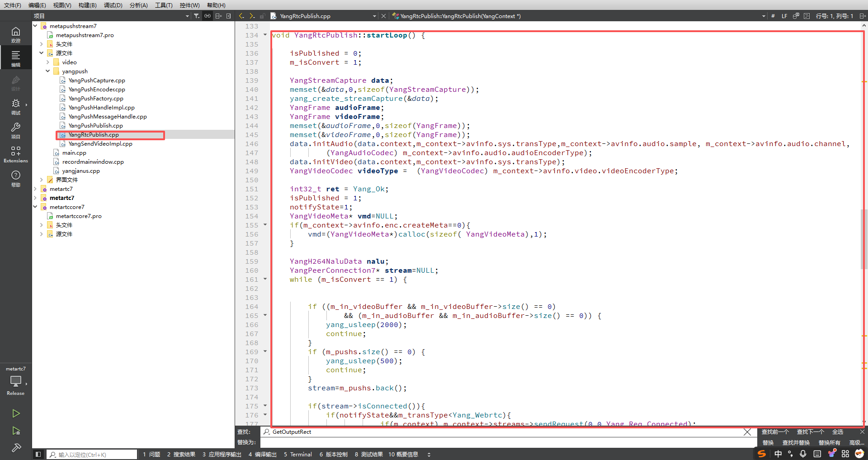Viewport: 868px width, 460px height.
Task: Open the Help (帮助) mode
Action: [16, 178]
